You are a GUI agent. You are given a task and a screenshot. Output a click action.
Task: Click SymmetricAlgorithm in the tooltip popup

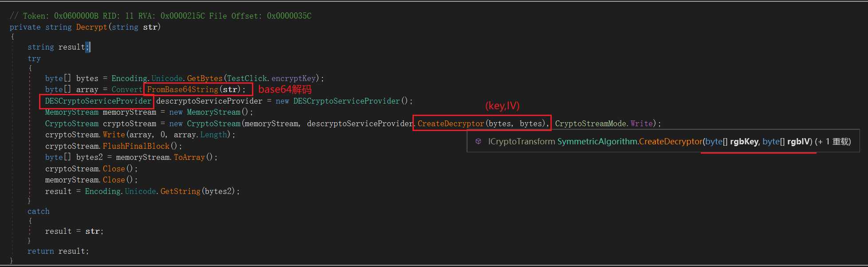click(x=597, y=142)
